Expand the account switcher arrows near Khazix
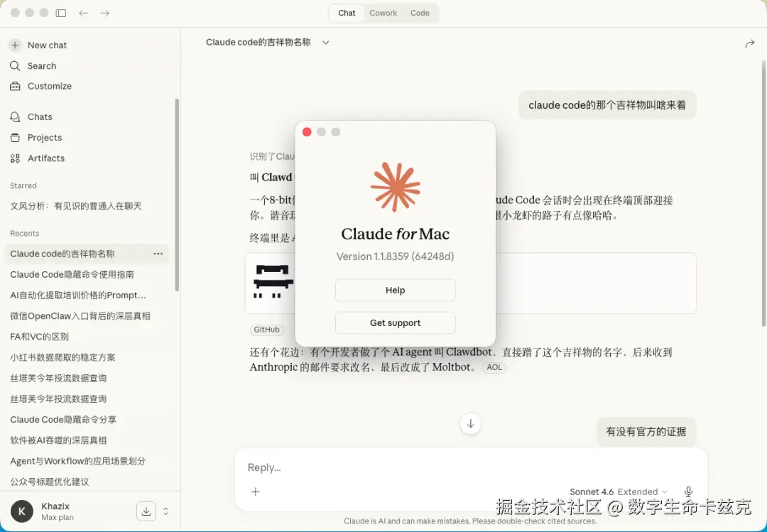767x532 pixels. click(x=165, y=511)
